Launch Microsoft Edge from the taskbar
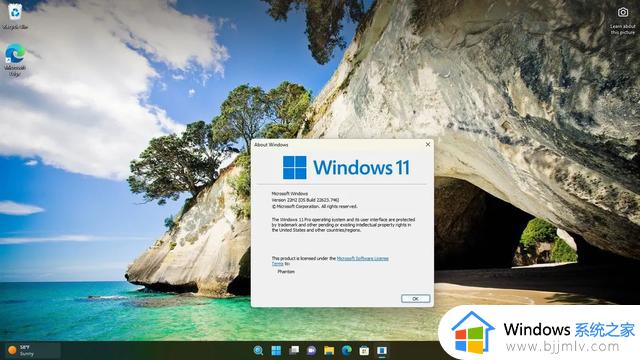The width and height of the screenshot is (640, 360). point(347,350)
